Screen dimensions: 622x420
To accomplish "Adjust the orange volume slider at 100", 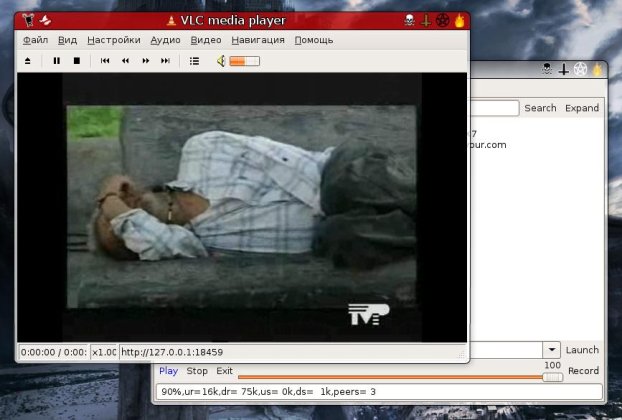I will click(x=400, y=377).
